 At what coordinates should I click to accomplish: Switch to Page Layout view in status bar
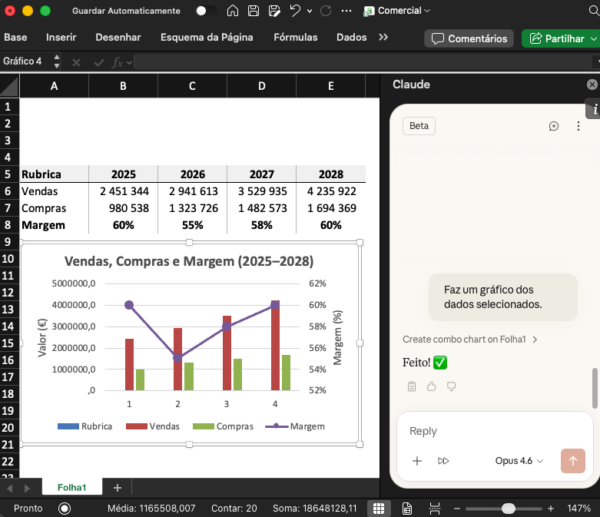403,508
